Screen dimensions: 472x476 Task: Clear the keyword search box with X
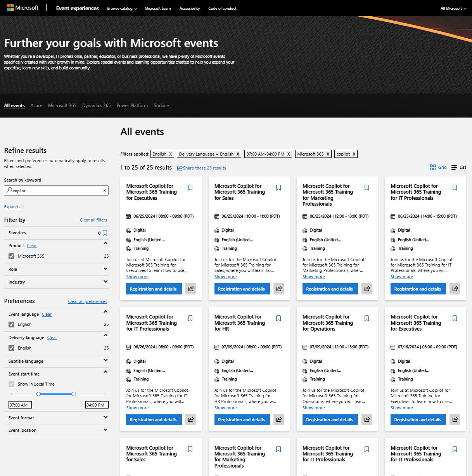104,190
